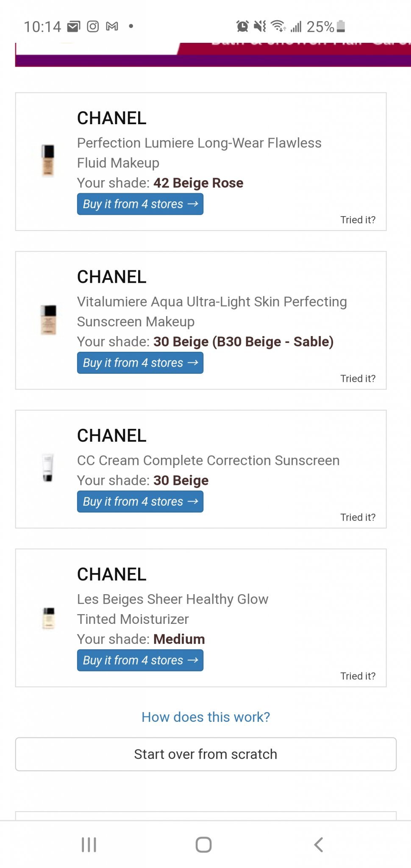This screenshot has width=411, height=868.
Task: Open CC Cream product thumbnail image
Action: [x=48, y=467]
